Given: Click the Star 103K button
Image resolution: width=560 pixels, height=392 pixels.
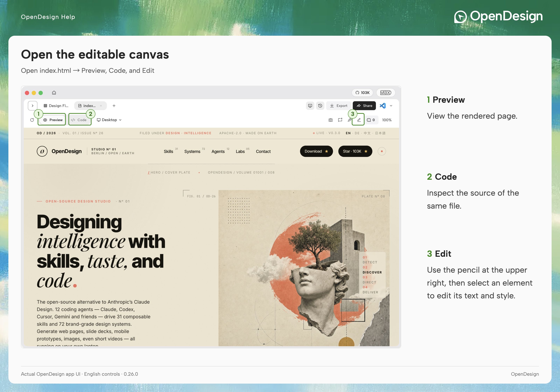Looking at the screenshot, I should point(355,151).
